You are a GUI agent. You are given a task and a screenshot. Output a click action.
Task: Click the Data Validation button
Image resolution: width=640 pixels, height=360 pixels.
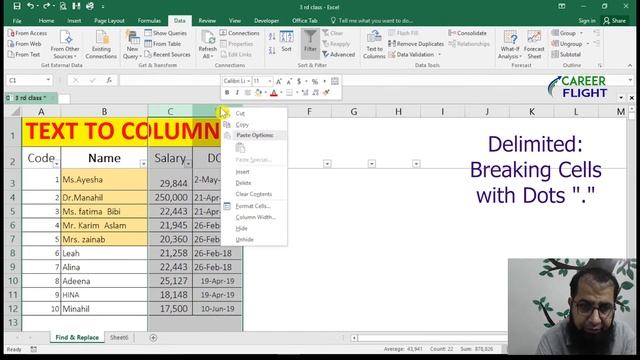point(415,54)
